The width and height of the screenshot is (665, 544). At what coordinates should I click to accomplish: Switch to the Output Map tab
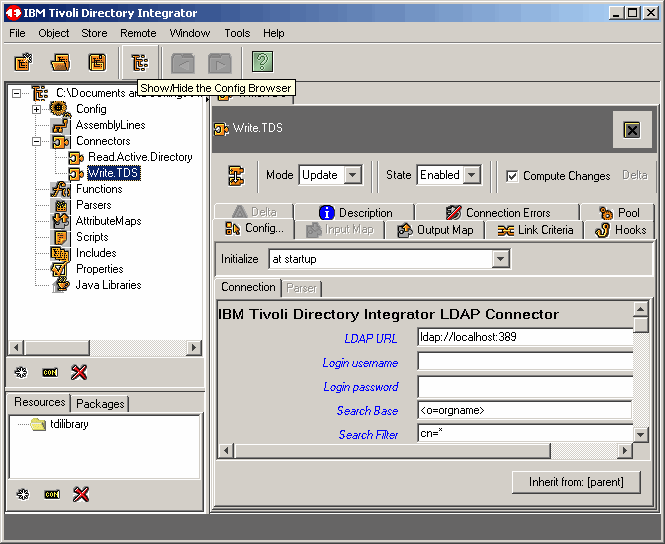[x=435, y=230]
